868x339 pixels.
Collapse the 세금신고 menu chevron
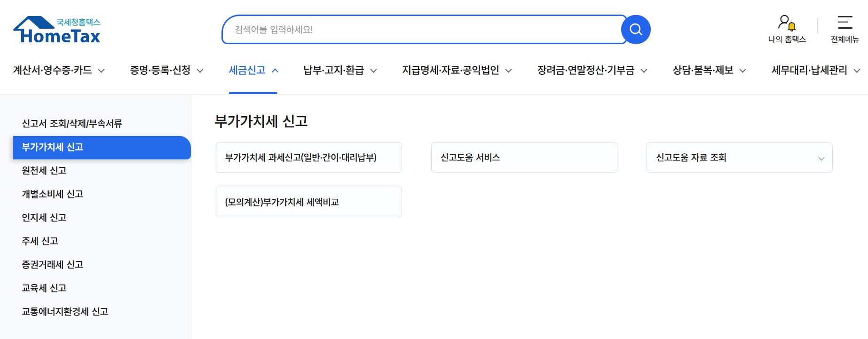(x=276, y=71)
